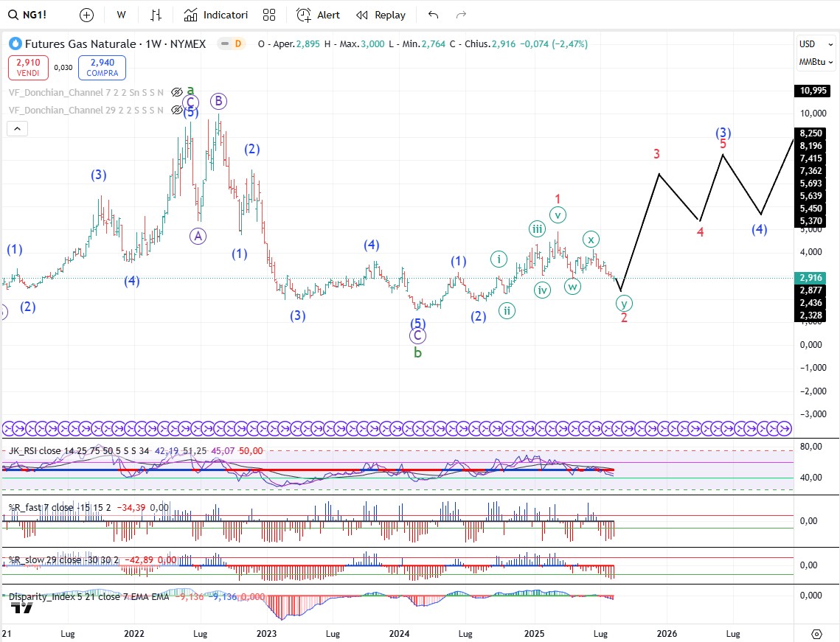840x642 pixels.
Task: Open the bar chart style selector
Action: click(x=156, y=15)
